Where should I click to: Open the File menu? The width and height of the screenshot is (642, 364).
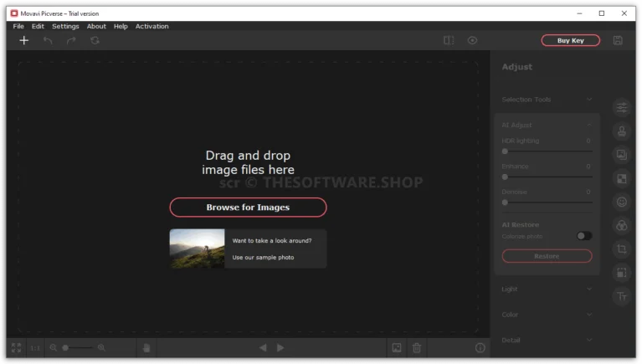[18, 26]
